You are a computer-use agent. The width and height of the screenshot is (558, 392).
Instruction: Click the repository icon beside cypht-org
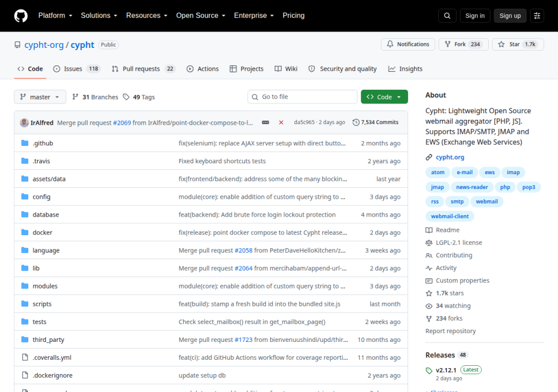tap(17, 45)
